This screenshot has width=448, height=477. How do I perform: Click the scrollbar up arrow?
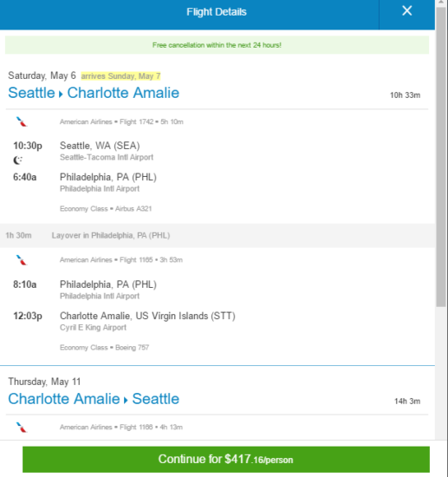pos(441,3)
